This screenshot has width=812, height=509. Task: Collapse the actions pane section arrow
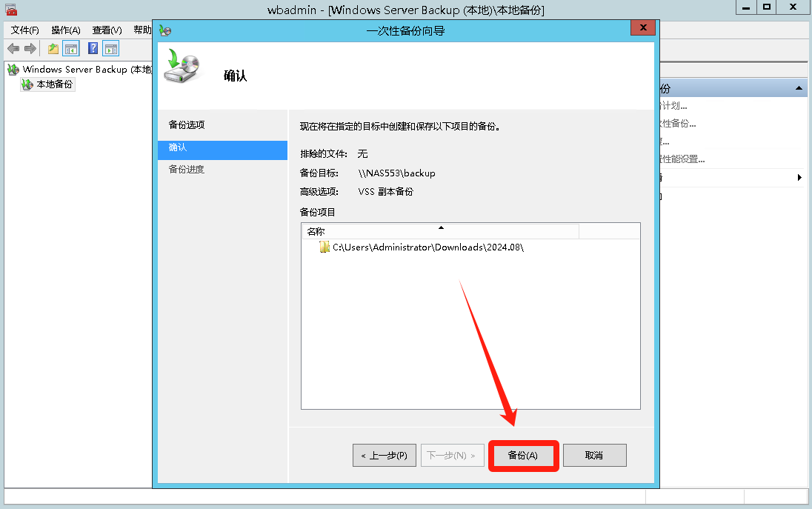pos(799,89)
